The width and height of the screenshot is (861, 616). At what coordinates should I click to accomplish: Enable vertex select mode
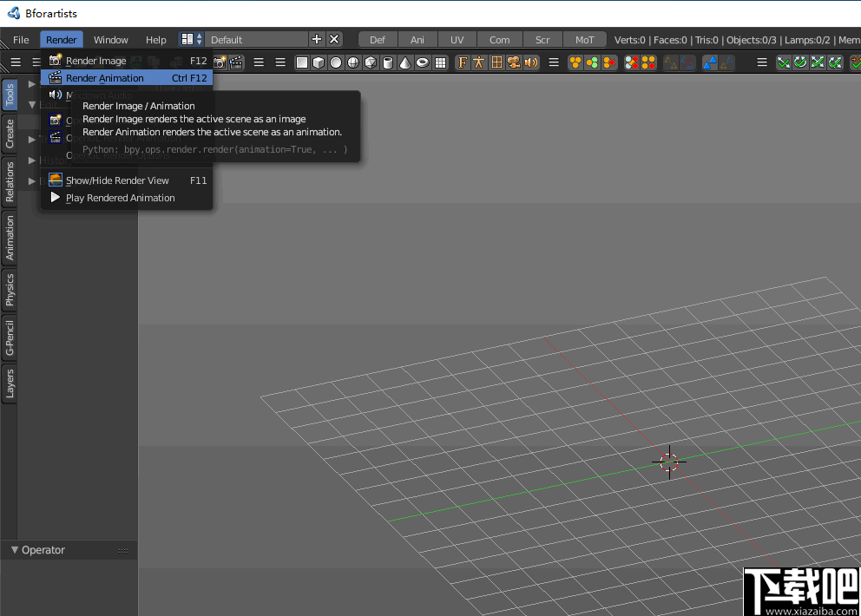point(575,62)
